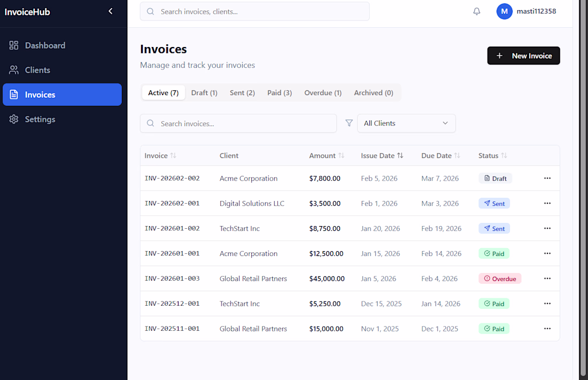
Task: Click the Clients people icon
Action: pos(14,70)
